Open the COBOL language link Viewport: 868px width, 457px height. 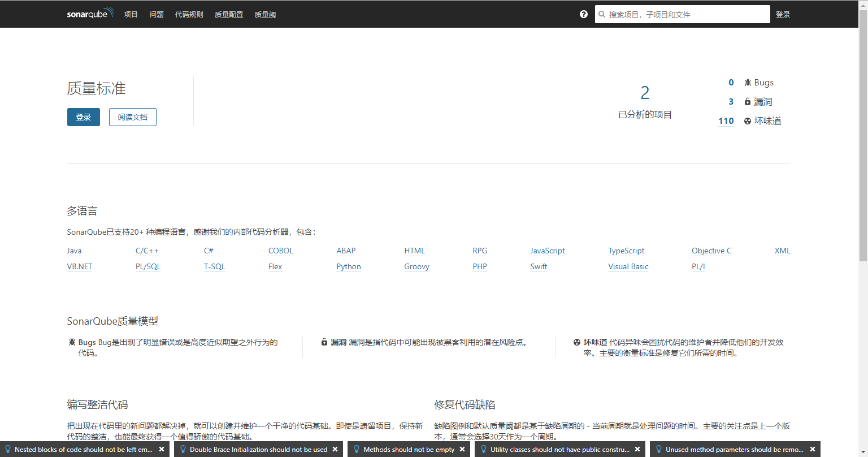tap(281, 251)
